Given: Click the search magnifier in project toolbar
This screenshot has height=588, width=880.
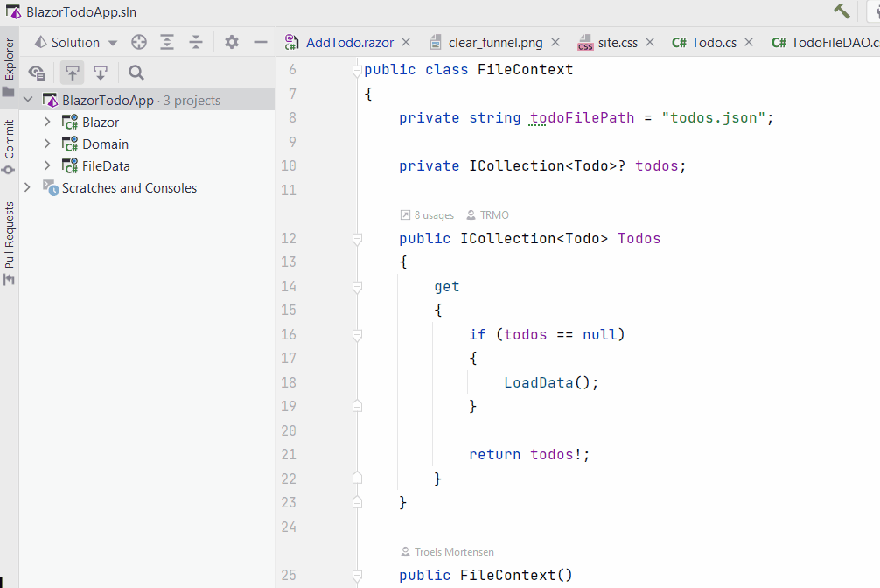Looking at the screenshot, I should (x=136, y=73).
